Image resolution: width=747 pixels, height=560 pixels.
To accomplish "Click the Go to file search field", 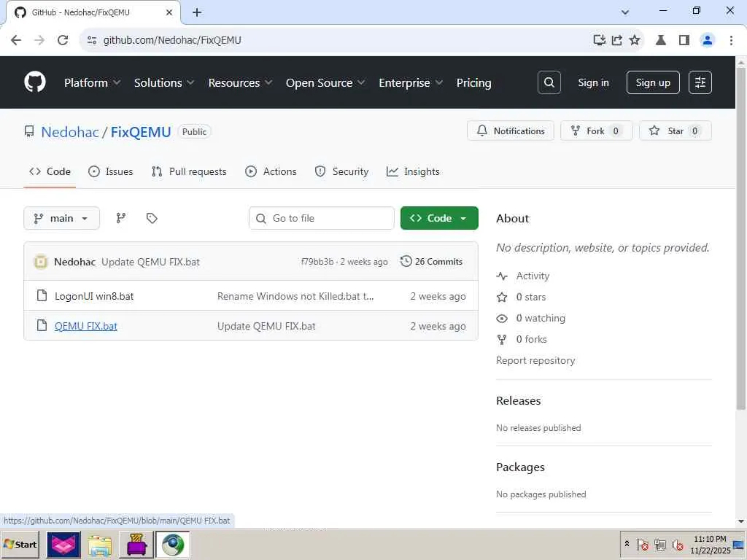I will pos(322,218).
